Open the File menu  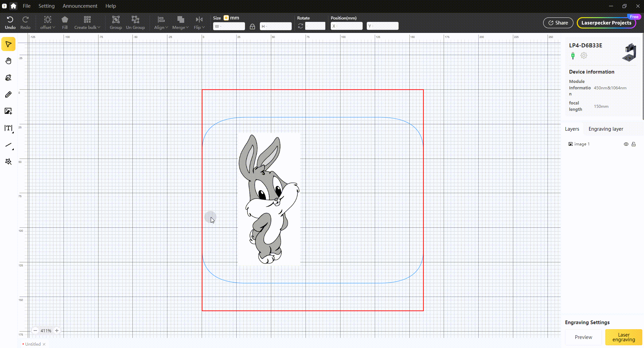(x=27, y=6)
